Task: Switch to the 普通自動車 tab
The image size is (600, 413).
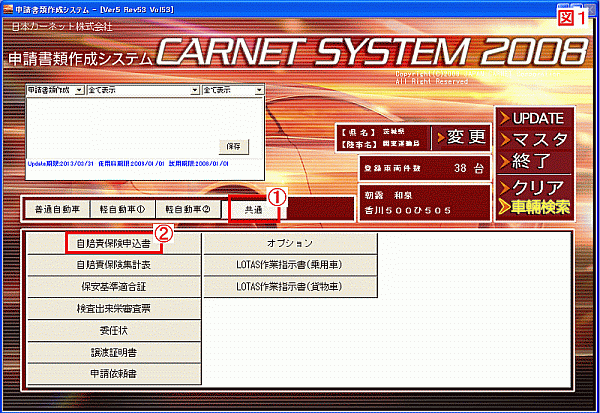Action: click(57, 209)
